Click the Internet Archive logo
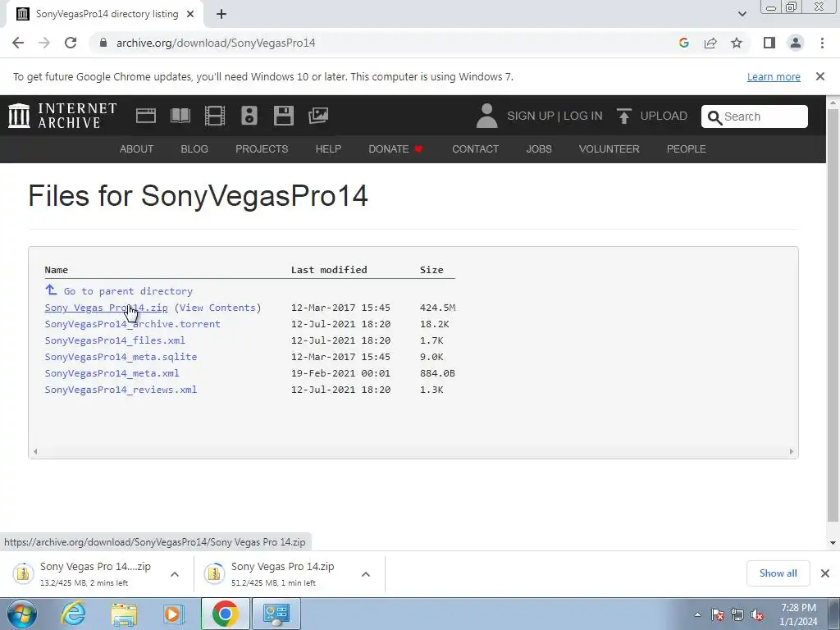This screenshot has height=630, width=840. (62, 116)
